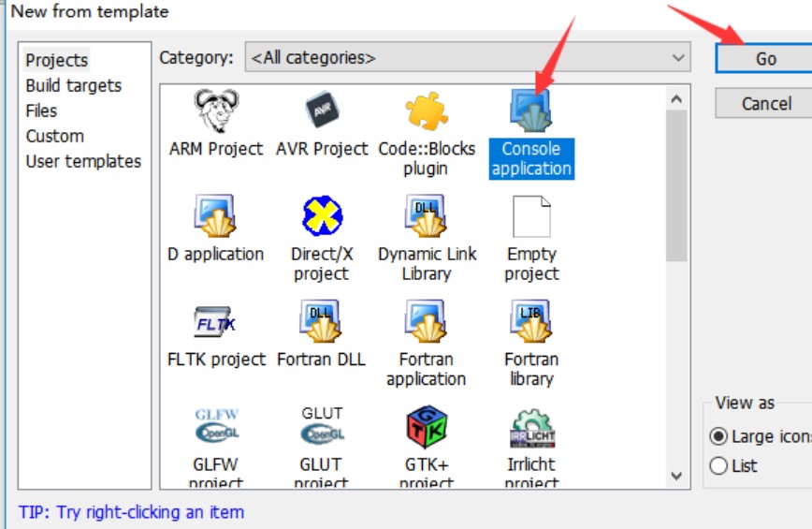The width and height of the screenshot is (812, 529).
Task: Click the 'ARM Project' label text
Action: pos(216,149)
